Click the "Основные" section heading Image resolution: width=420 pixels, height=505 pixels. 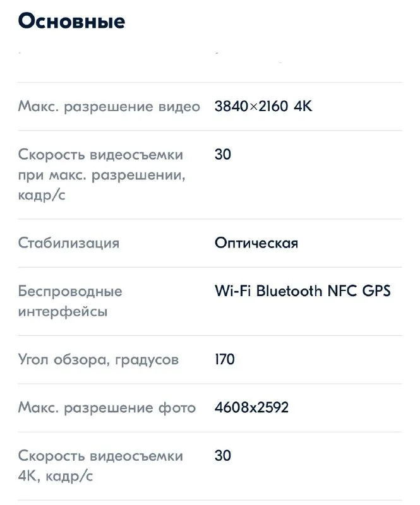71,21
